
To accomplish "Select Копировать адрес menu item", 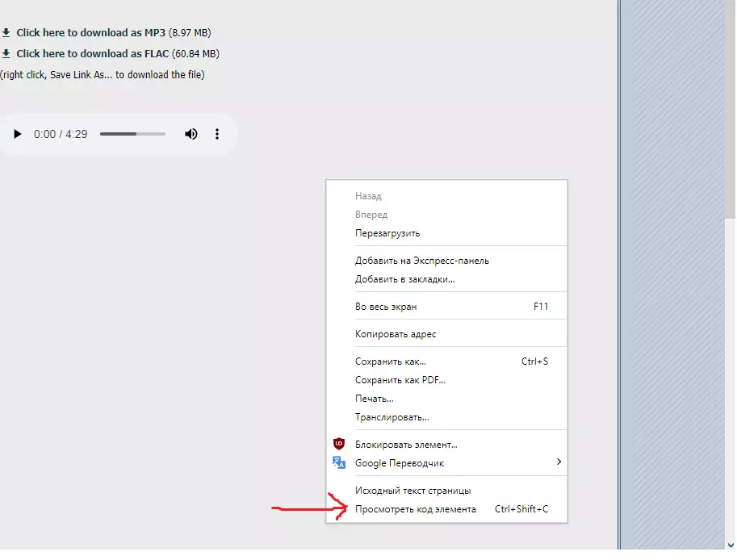I will (446, 334).
